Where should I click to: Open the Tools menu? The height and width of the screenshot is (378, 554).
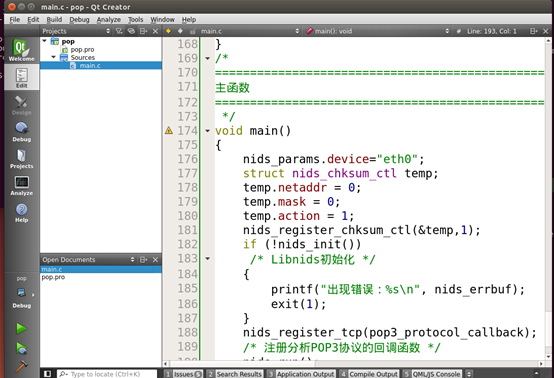(135, 19)
